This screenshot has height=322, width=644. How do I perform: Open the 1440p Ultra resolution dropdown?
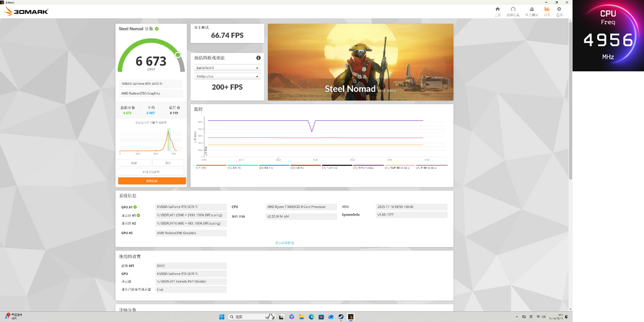[227, 77]
